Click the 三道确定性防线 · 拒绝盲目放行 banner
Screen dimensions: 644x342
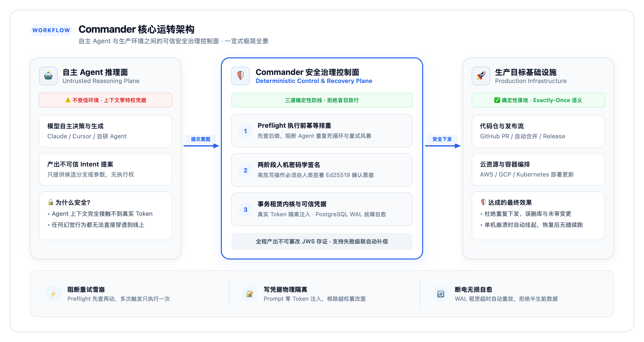pos(322,100)
